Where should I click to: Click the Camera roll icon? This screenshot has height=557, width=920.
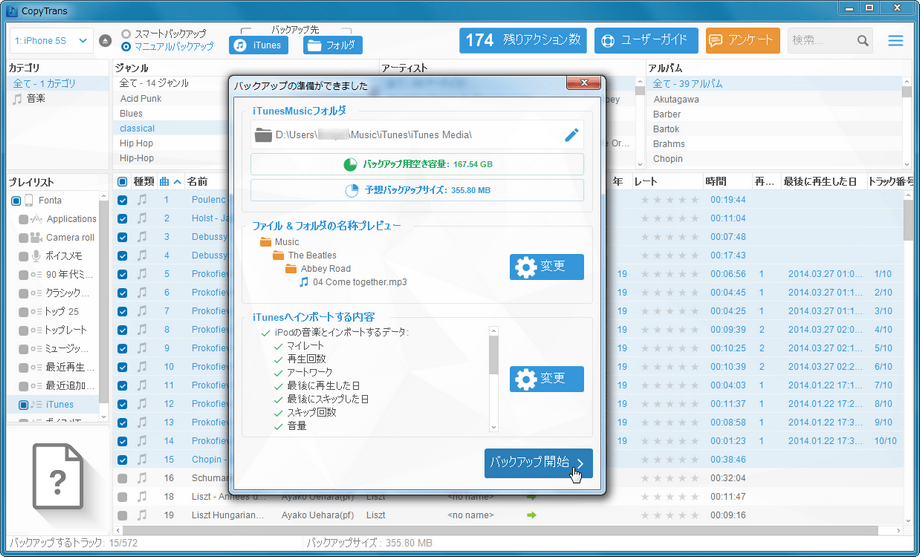[36, 238]
